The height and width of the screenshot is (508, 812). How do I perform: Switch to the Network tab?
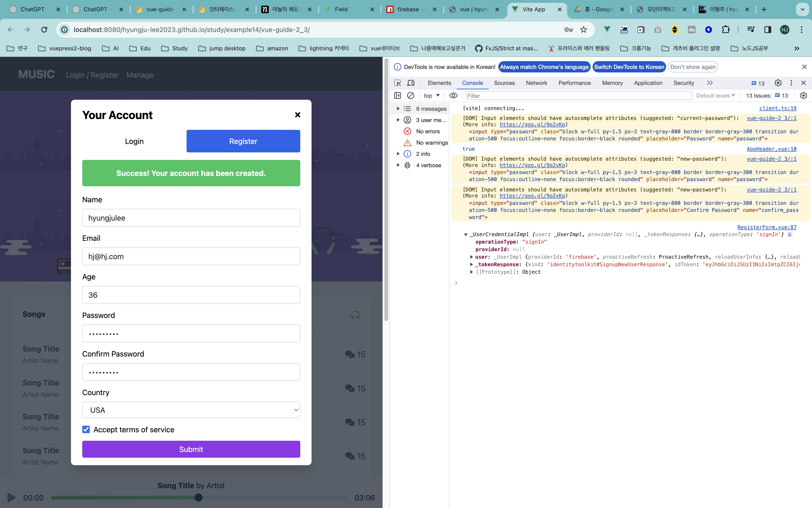[536, 83]
